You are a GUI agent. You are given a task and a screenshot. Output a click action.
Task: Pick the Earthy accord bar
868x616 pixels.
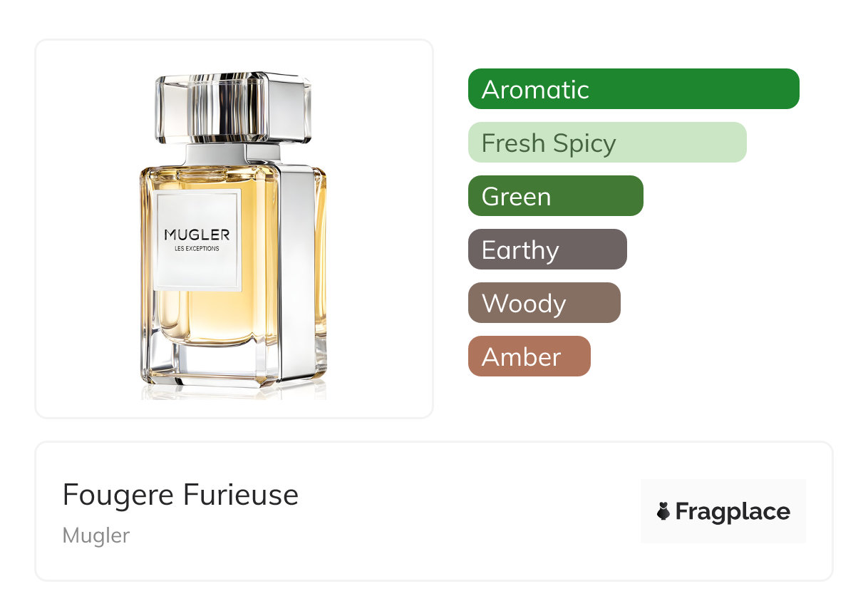coord(547,250)
